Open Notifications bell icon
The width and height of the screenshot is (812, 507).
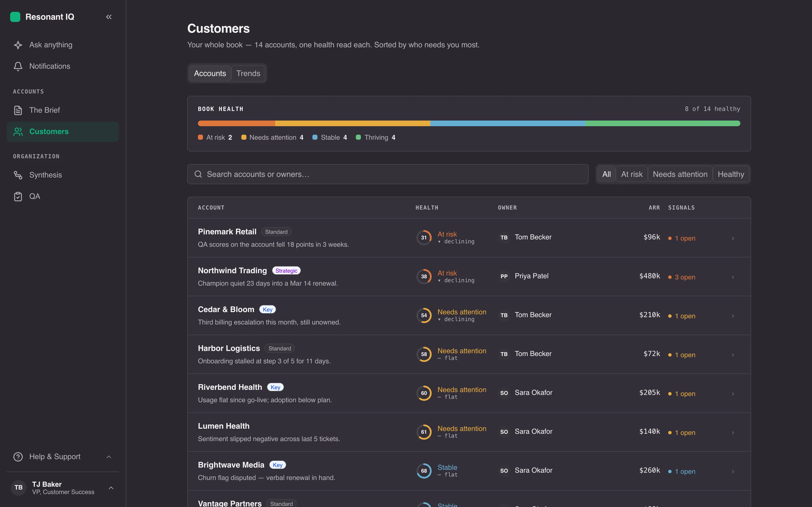pyautogui.click(x=18, y=66)
